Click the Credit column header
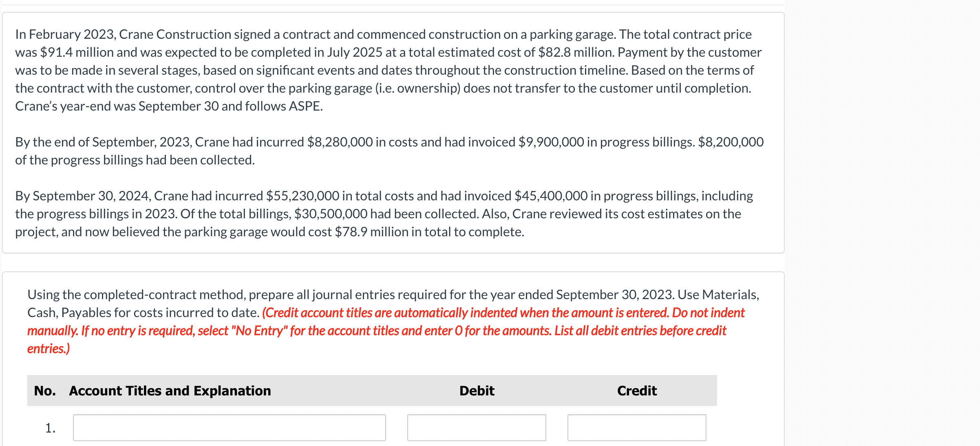 pyautogui.click(x=637, y=391)
